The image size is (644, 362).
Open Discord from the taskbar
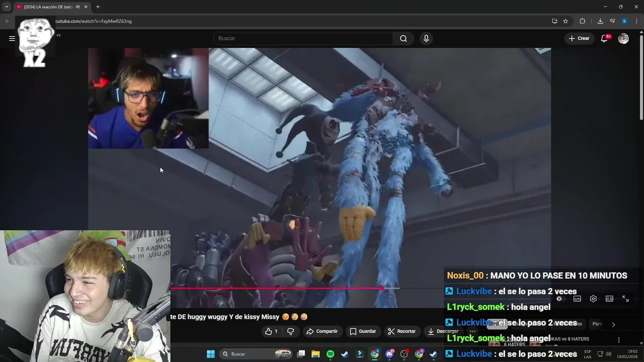[389, 354]
